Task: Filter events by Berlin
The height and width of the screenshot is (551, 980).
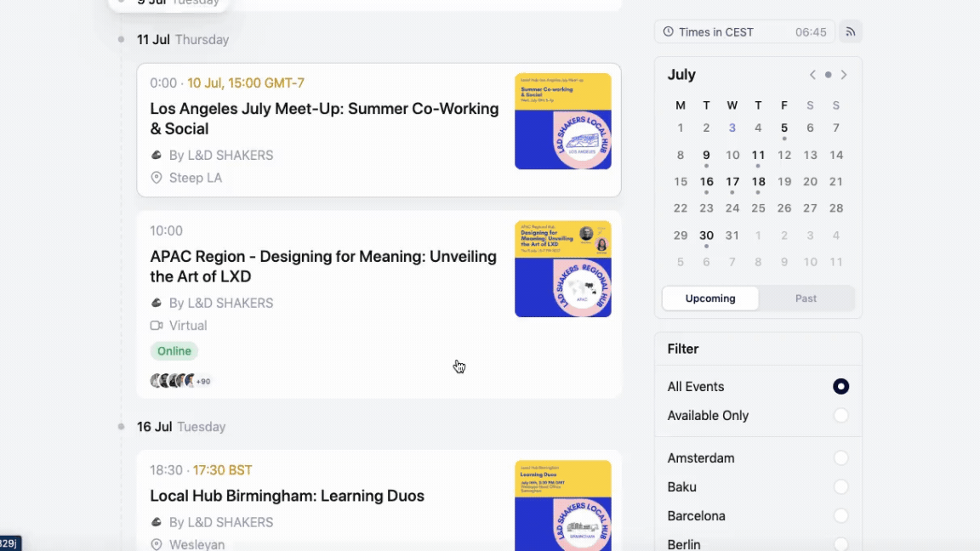Action: pyautogui.click(x=840, y=545)
